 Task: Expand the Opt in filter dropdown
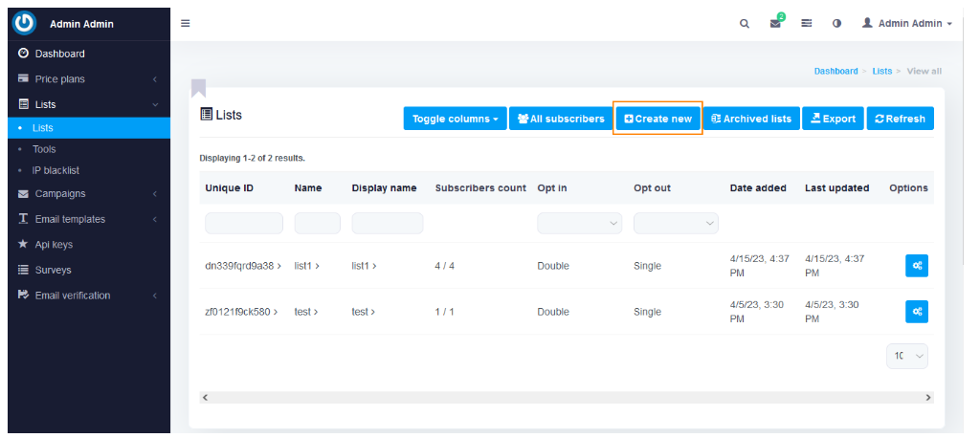(x=579, y=224)
